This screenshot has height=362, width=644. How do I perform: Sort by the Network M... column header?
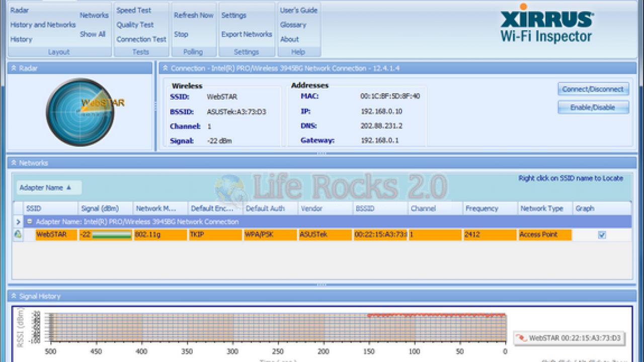[160, 208]
